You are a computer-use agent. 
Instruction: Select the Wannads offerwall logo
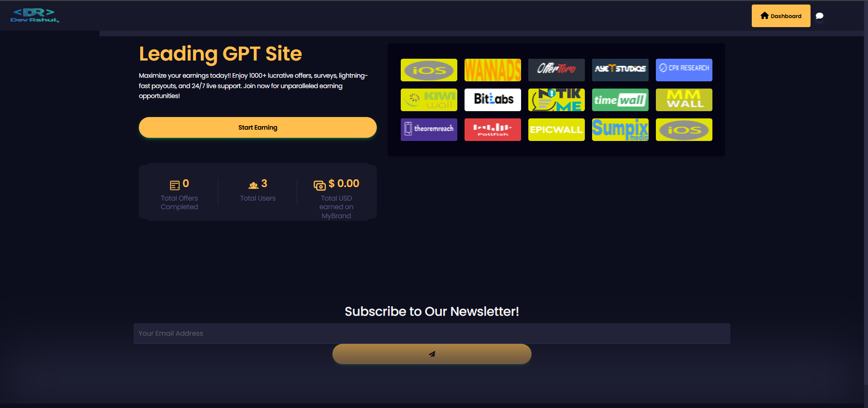coord(493,70)
